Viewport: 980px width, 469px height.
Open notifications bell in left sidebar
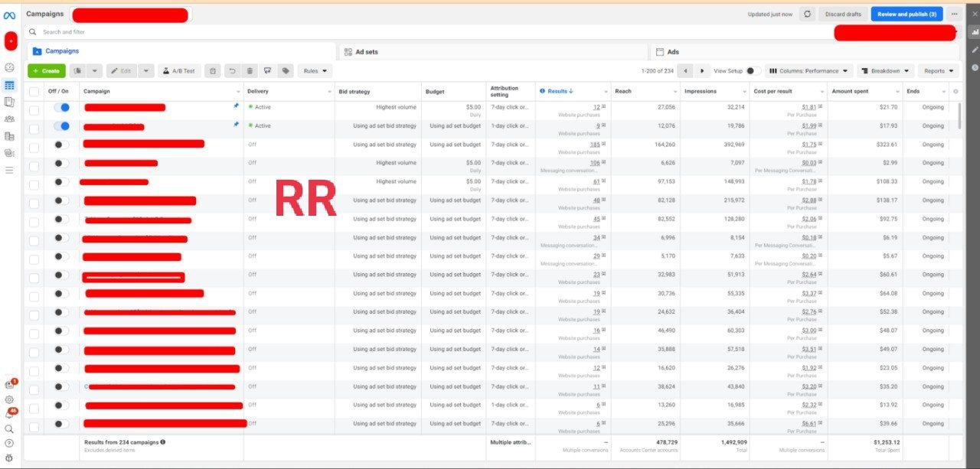click(9, 414)
